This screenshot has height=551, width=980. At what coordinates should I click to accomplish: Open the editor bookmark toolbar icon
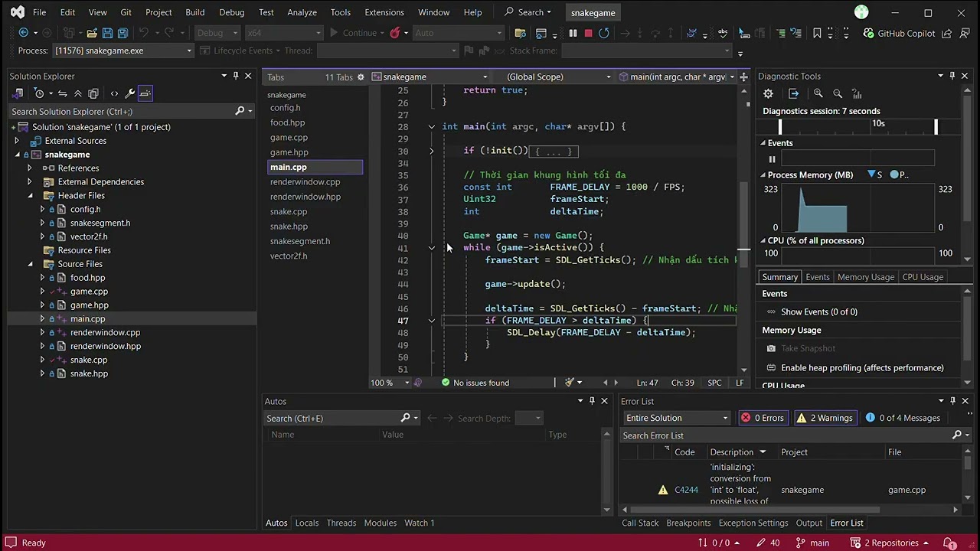coord(817,33)
